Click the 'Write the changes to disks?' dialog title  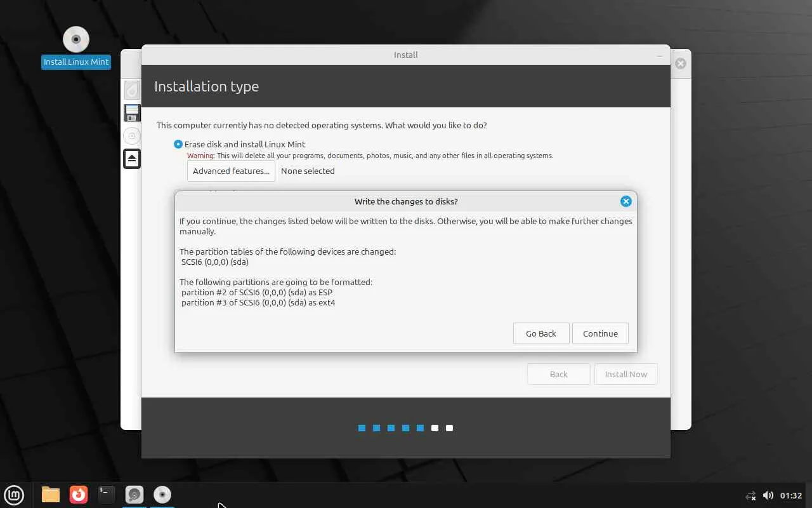point(406,201)
